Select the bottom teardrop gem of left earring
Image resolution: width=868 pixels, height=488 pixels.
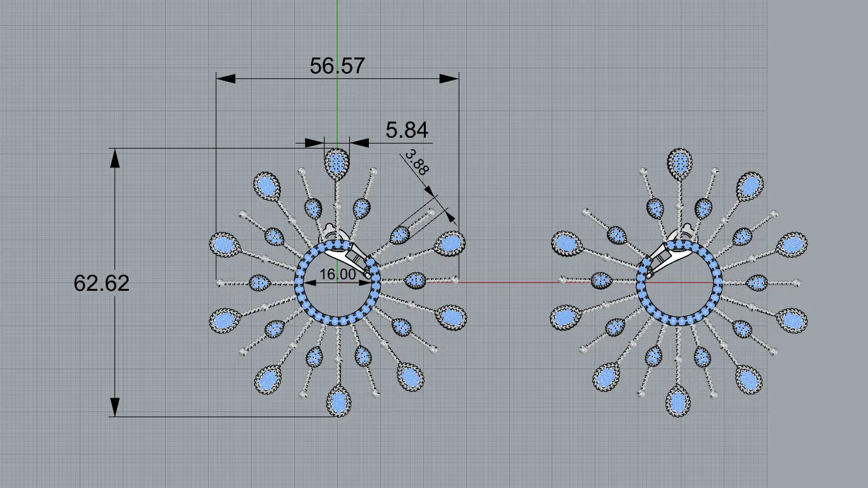(338, 401)
